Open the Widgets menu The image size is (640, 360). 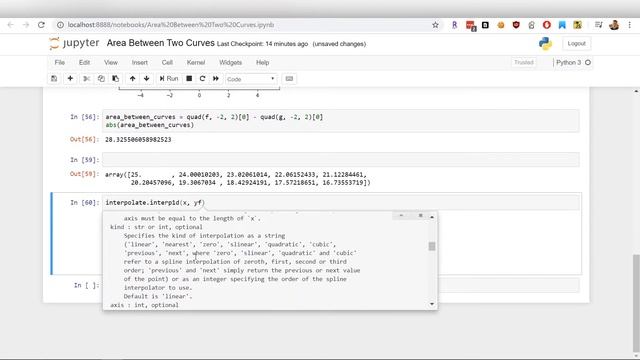pyautogui.click(x=231, y=62)
